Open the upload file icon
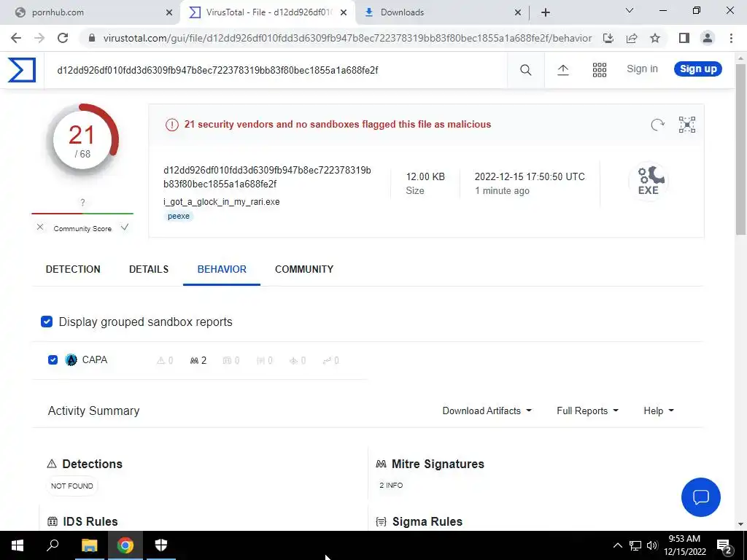 [x=562, y=70]
